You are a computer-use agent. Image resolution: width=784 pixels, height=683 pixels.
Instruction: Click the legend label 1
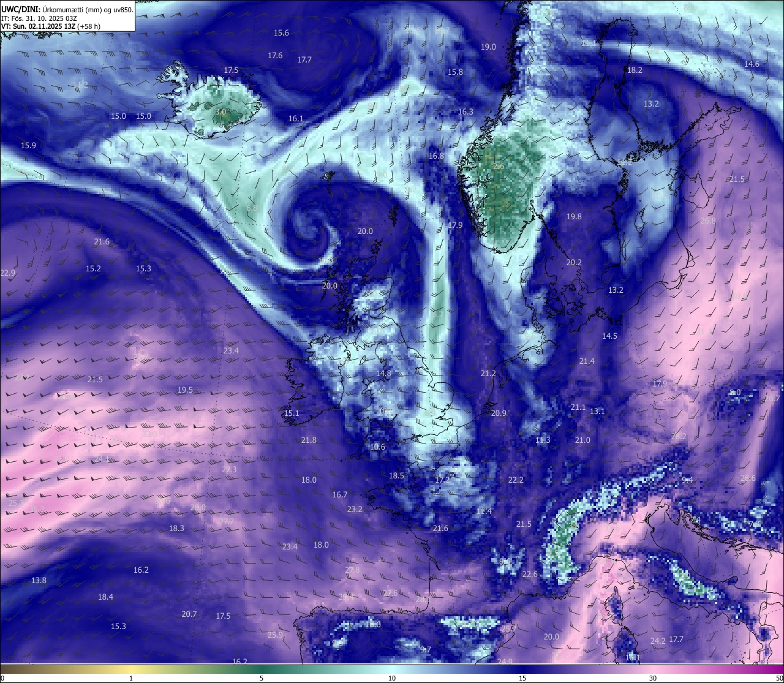pyautogui.click(x=131, y=678)
